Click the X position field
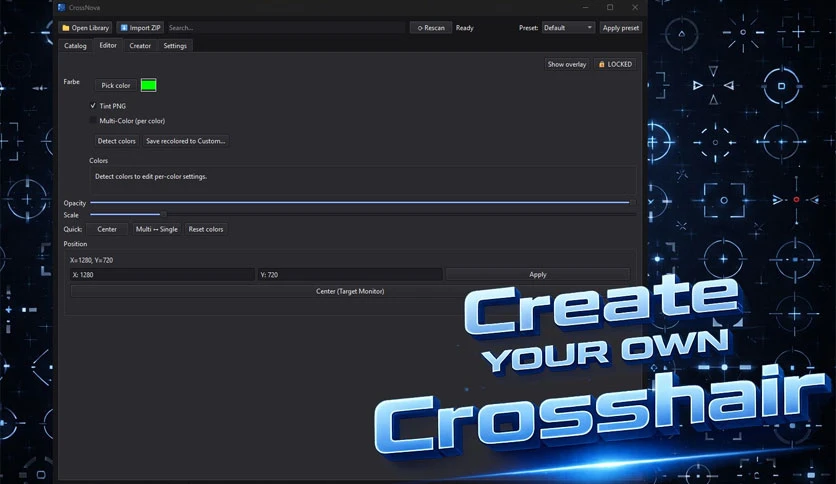Image resolution: width=836 pixels, height=484 pixels. coord(163,275)
